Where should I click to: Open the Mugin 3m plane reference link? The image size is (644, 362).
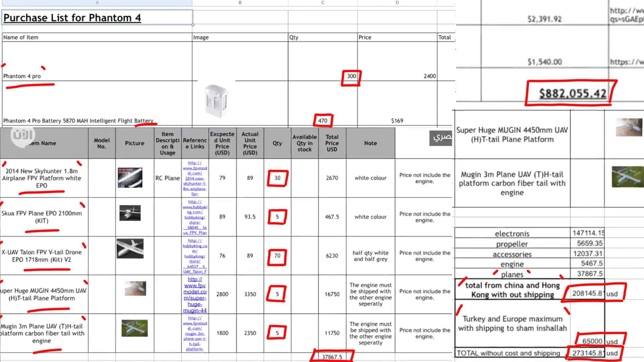click(x=195, y=334)
